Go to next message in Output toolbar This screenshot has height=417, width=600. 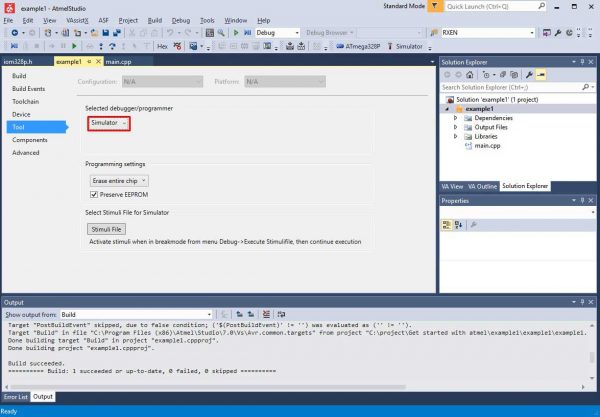251,314
